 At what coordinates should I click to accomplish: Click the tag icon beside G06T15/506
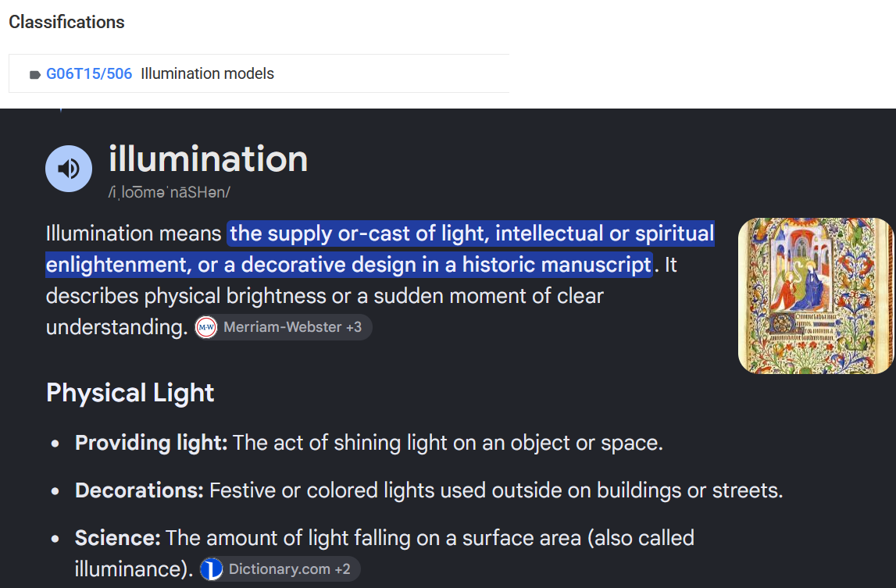click(x=35, y=74)
